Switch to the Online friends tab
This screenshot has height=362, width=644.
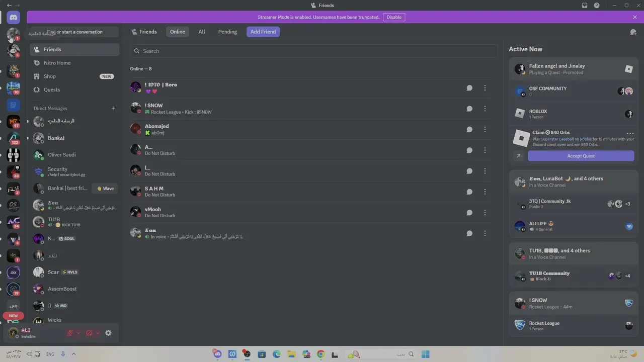178,32
